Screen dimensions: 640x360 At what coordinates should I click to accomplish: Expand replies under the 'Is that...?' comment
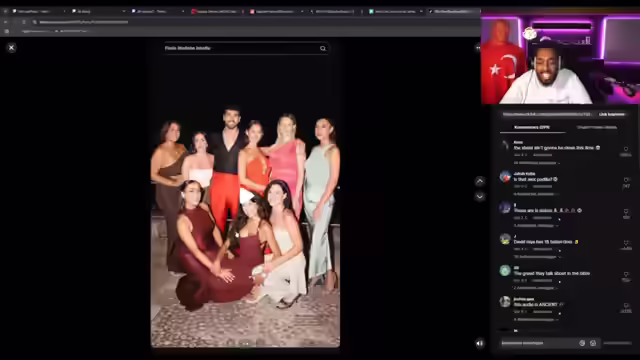click(536, 194)
